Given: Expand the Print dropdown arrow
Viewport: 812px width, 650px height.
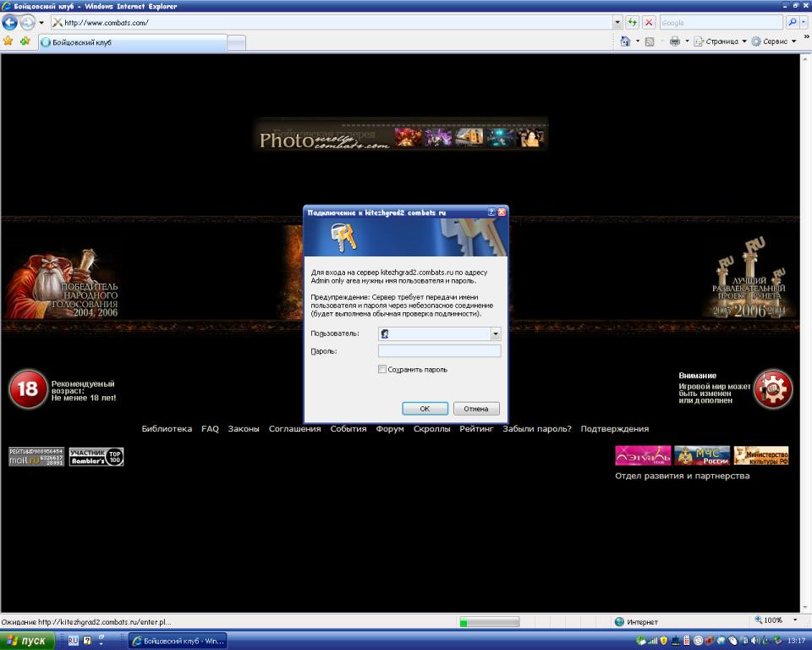Looking at the screenshot, I should click(687, 41).
